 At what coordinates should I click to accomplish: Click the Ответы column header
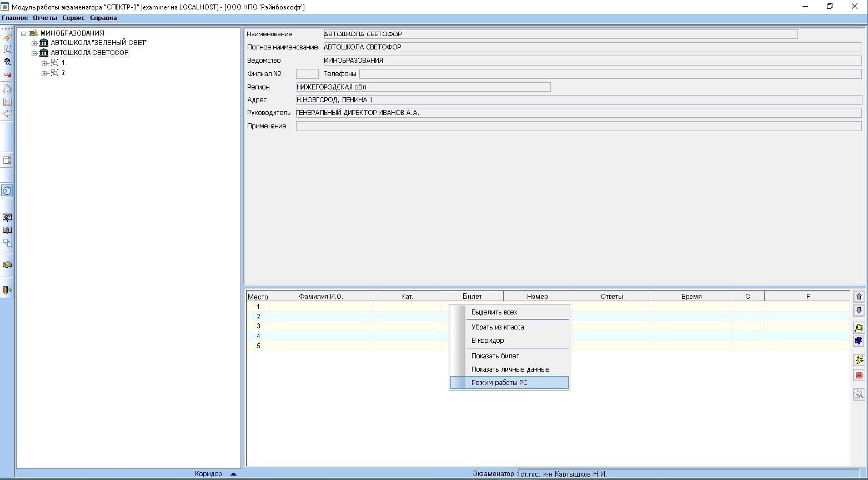click(x=612, y=297)
